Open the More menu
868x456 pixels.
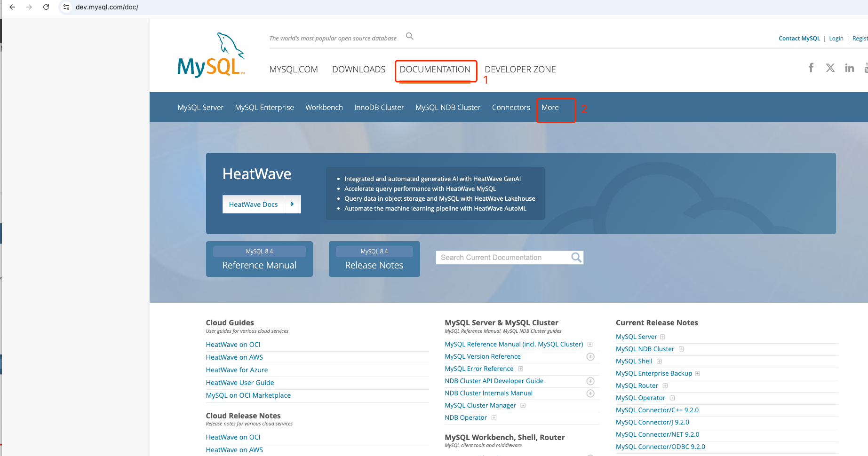pos(550,108)
